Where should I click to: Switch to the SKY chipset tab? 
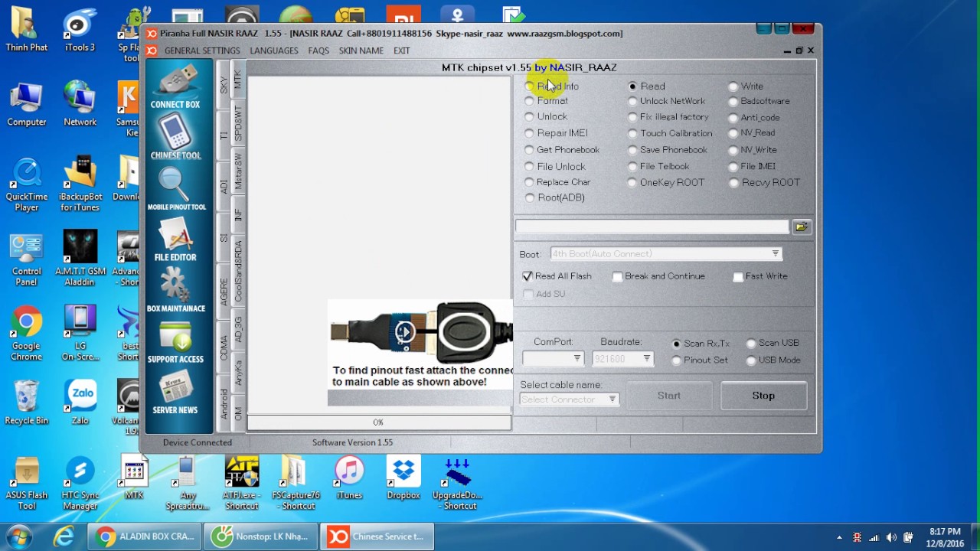click(x=224, y=86)
